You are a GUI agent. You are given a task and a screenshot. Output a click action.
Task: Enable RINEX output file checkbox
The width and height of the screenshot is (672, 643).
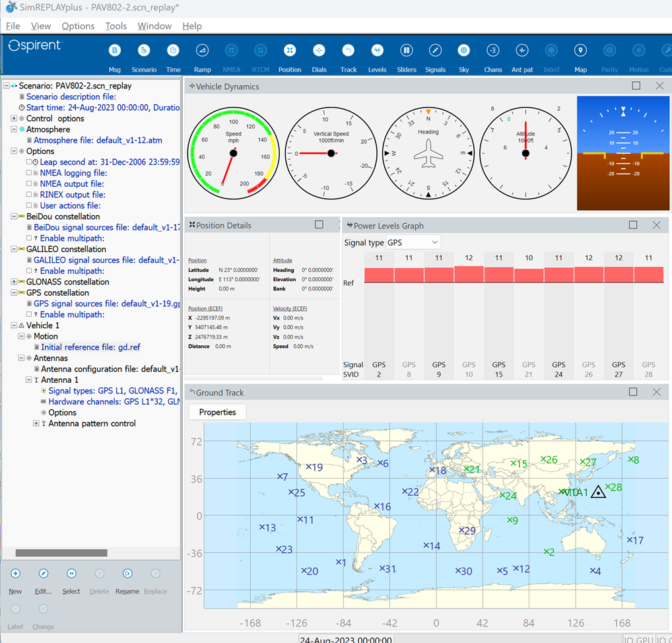[28, 195]
